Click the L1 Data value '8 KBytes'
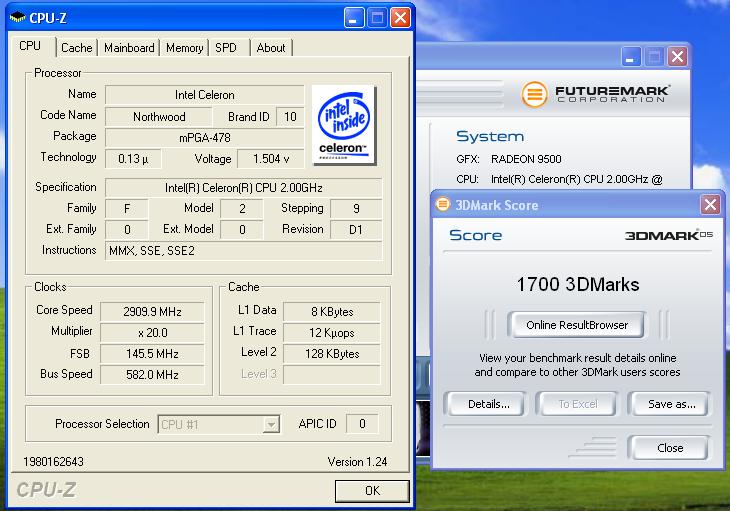The image size is (730, 511). 332,311
